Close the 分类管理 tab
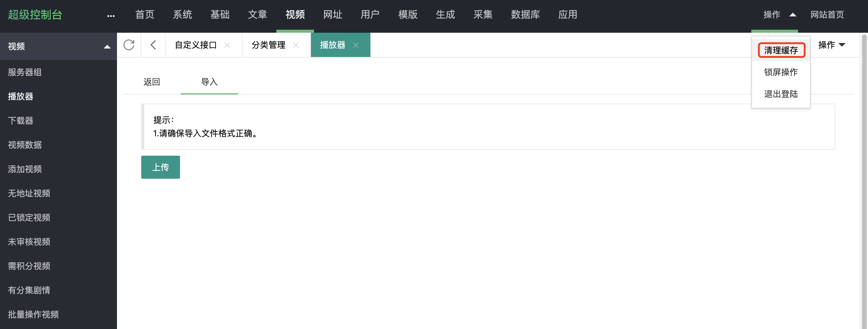The image size is (868, 329). tap(296, 45)
